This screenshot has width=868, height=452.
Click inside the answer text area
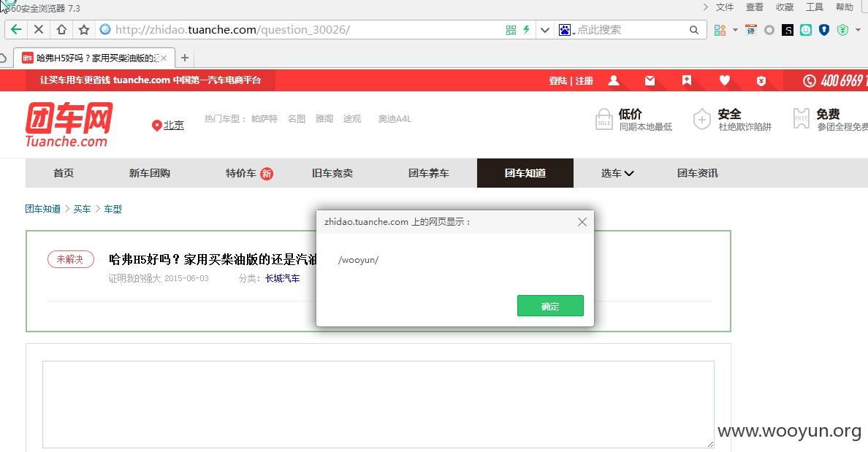(x=378, y=405)
